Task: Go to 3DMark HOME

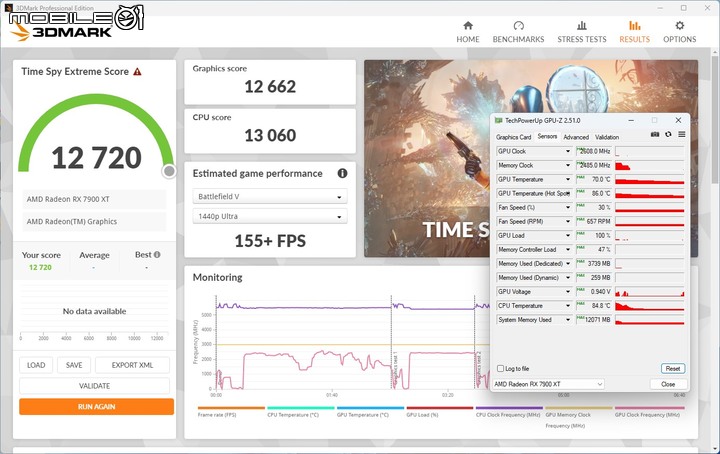Action: click(467, 32)
